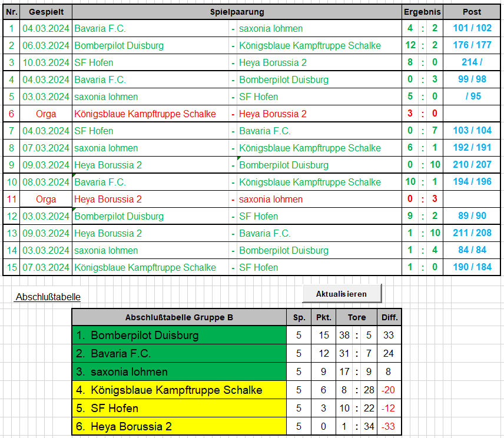This screenshot has height=438, width=504.
Task: Select the Nr. column header
Action: (x=12, y=12)
